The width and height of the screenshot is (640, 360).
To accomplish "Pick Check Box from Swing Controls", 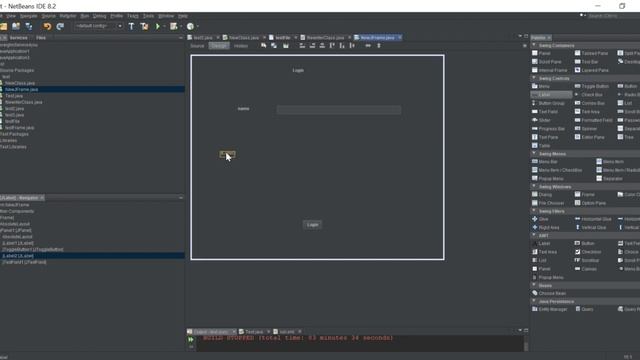I will [588, 95].
